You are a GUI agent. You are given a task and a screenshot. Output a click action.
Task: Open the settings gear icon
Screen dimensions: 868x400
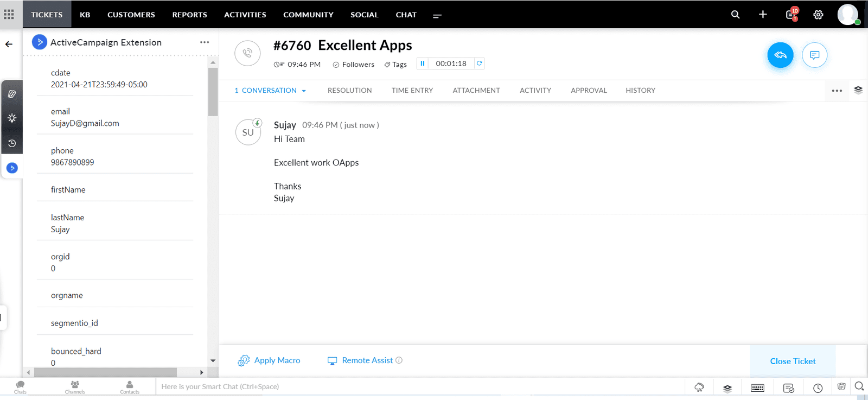point(818,15)
